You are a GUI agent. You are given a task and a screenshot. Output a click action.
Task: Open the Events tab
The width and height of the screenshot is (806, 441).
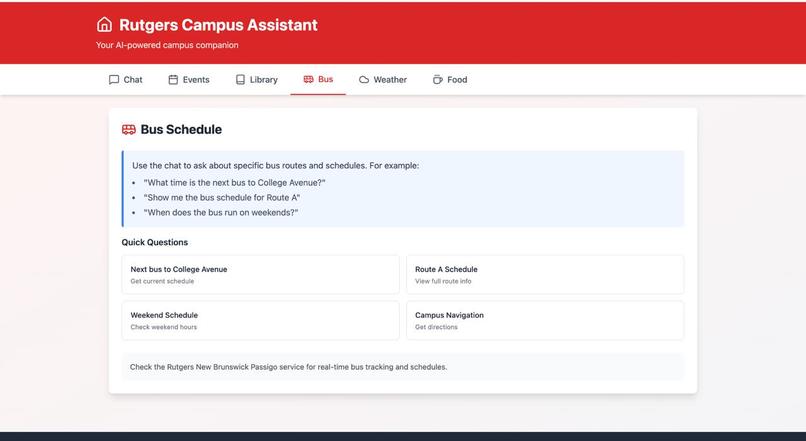189,80
